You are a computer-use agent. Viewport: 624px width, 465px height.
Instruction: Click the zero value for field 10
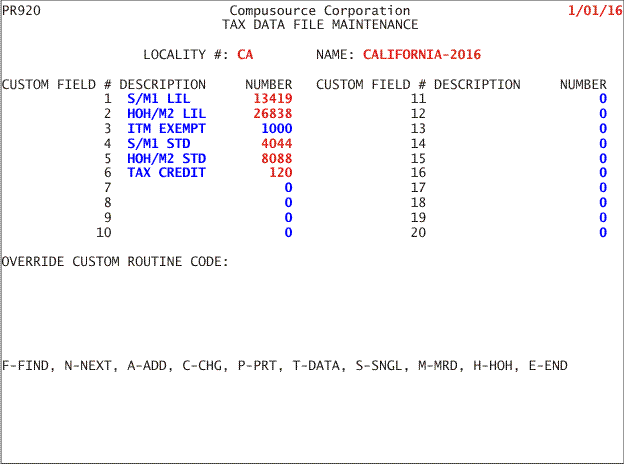click(x=289, y=232)
